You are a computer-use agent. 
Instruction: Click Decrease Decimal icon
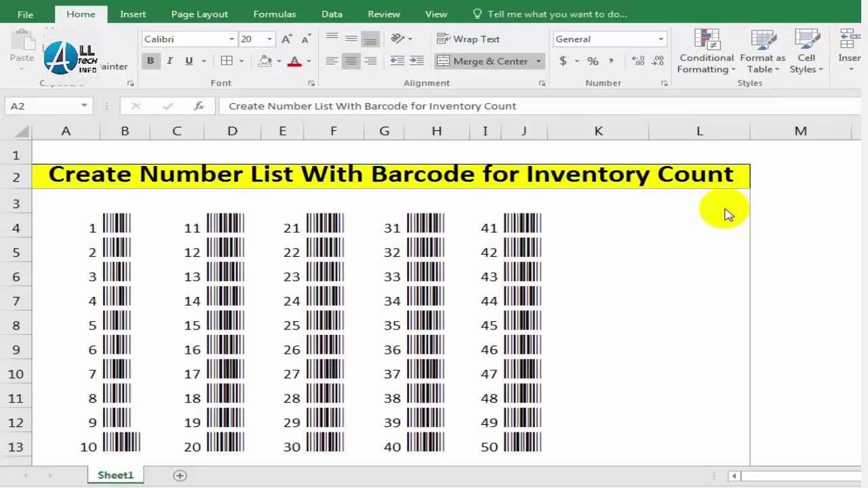(657, 61)
